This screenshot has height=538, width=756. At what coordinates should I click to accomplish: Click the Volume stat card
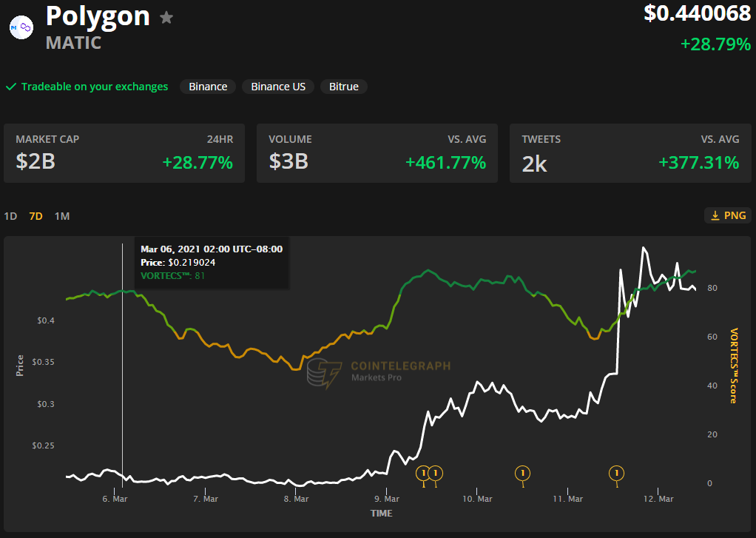coord(377,152)
